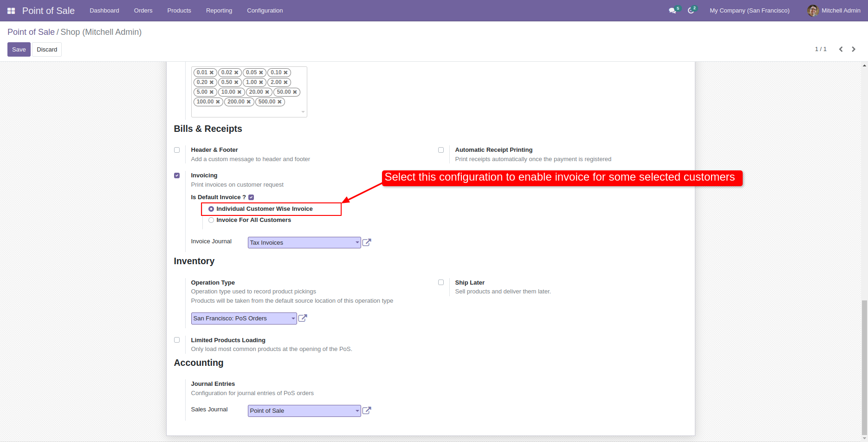Remove the 0.02 coin tag
868x442 pixels.
coord(236,72)
